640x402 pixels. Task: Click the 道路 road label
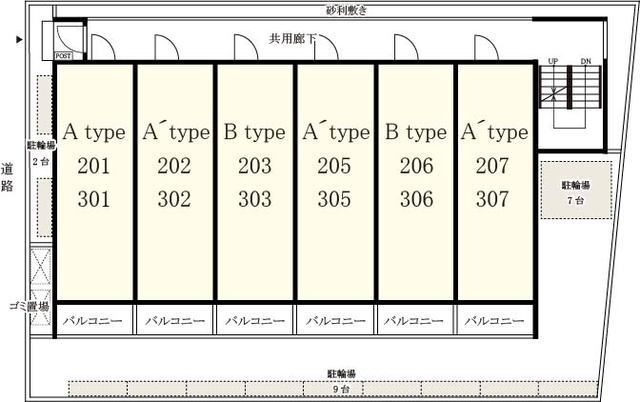[7, 177]
